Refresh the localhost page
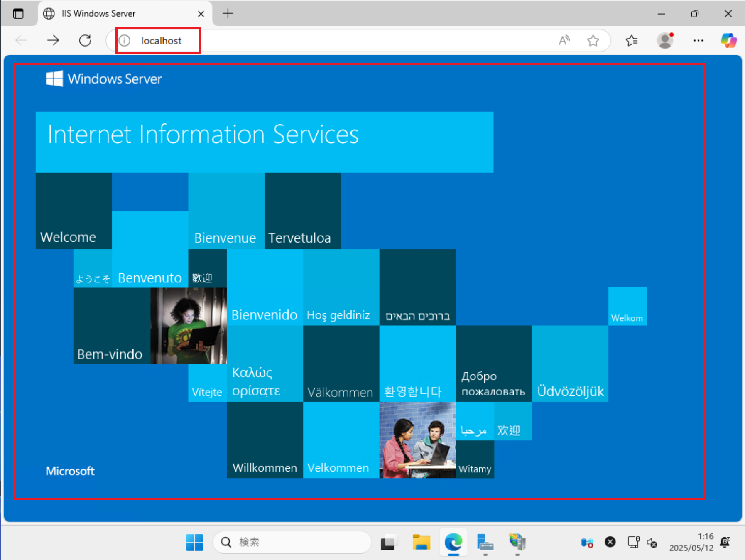Image resolution: width=745 pixels, height=560 pixels. click(85, 40)
